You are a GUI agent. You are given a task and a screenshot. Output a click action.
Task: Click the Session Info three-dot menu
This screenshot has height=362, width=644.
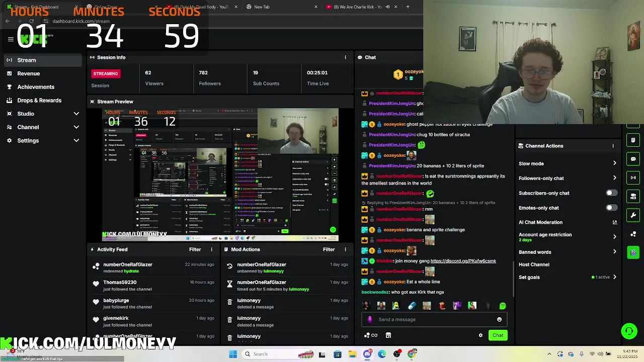click(345, 57)
